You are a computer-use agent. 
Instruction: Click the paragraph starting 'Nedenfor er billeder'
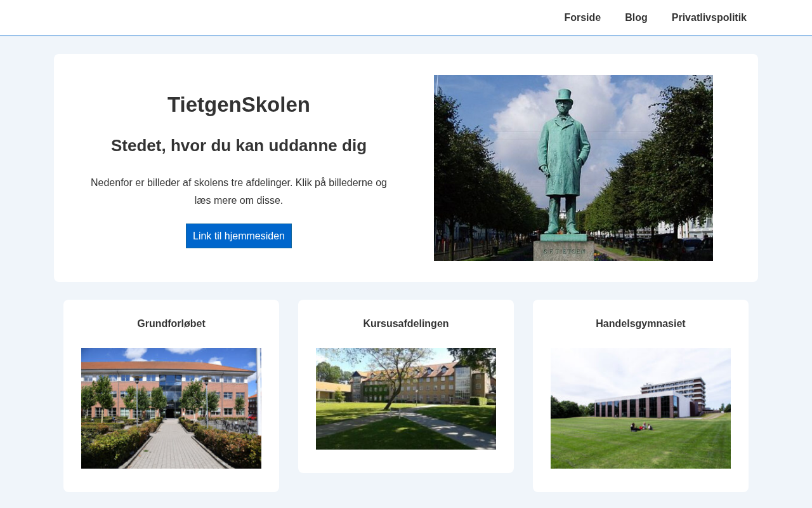pos(239,192)
